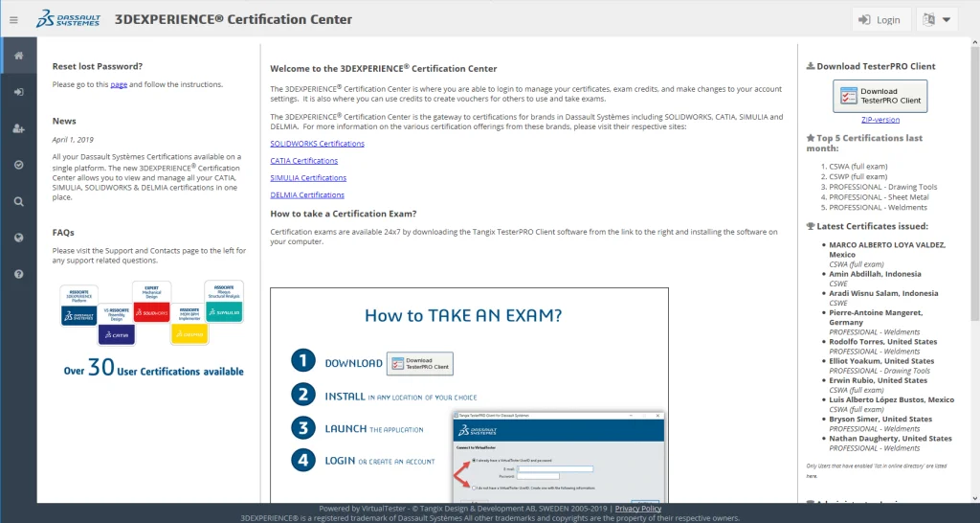
Task: Open the sidebar globe icon
Action: tap(19, 238)
